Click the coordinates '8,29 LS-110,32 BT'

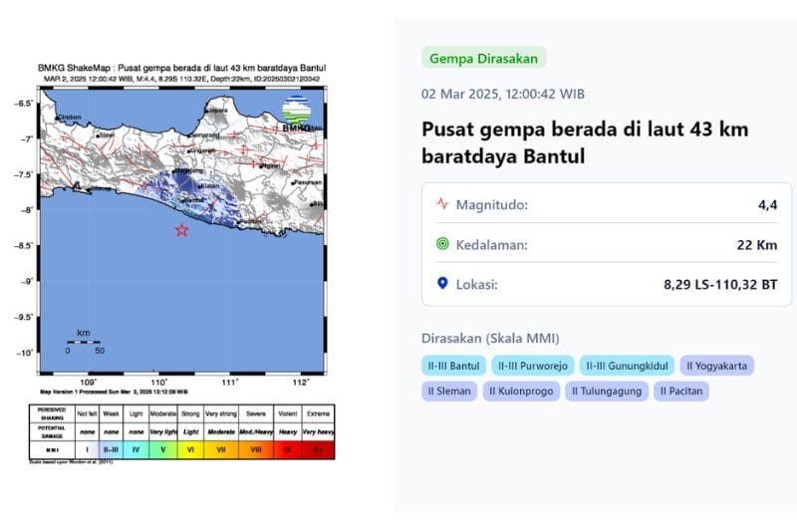pos(720,285)
